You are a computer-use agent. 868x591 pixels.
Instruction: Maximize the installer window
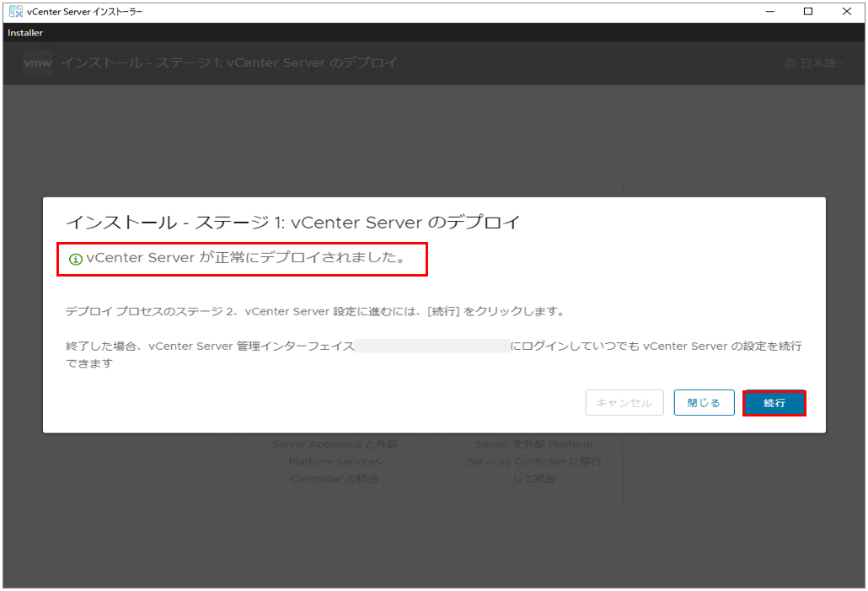[x=808, y=12]
